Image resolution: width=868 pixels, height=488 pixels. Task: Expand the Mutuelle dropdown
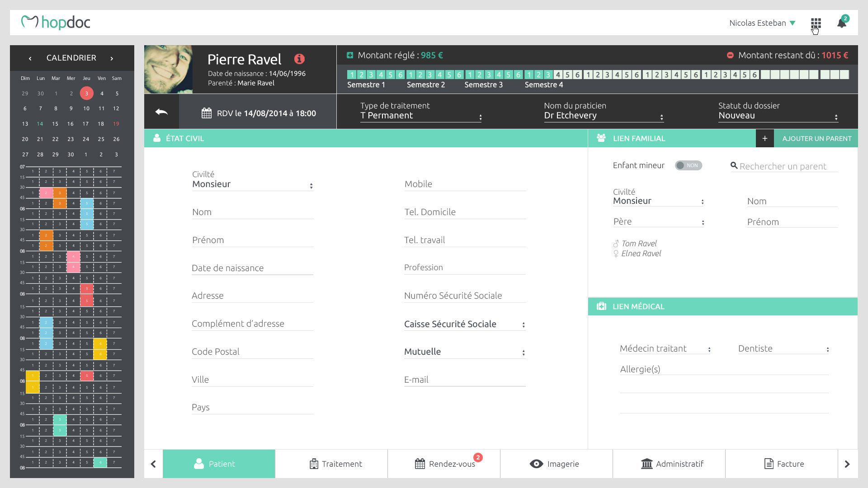pyautogui.click(x=464, y=352)
